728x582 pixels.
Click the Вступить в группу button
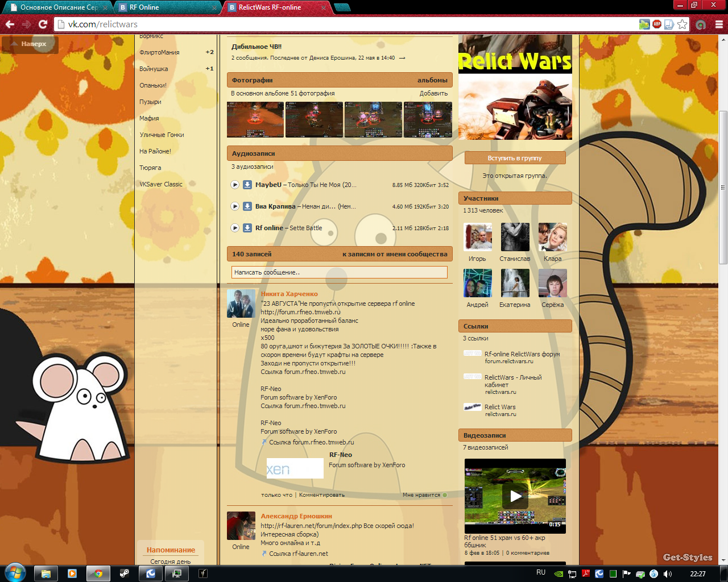pos(515,158)
